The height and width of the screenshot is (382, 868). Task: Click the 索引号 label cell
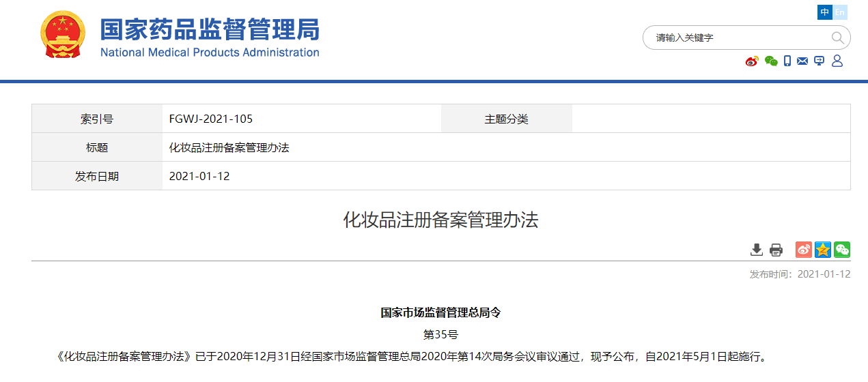click(97, 119)
